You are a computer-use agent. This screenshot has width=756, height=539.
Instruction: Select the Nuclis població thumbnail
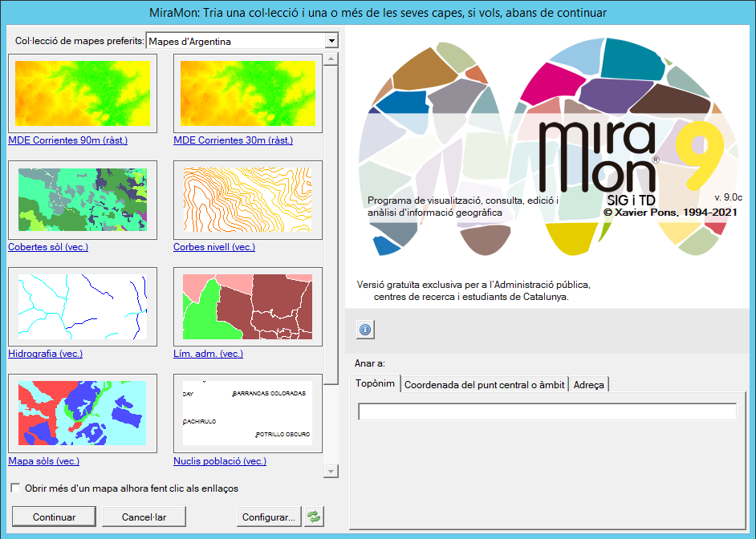point(248,413)
